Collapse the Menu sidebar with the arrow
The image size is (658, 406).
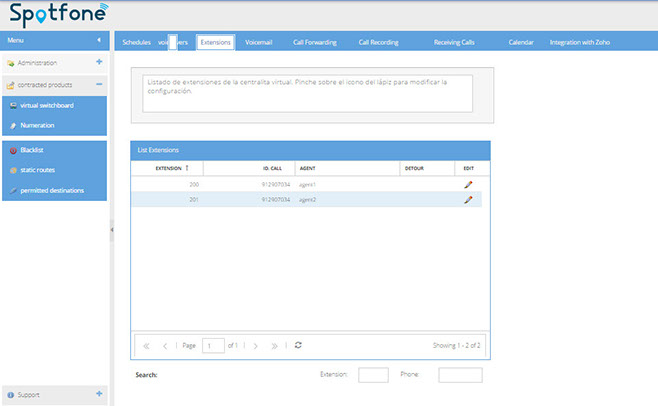98,40
